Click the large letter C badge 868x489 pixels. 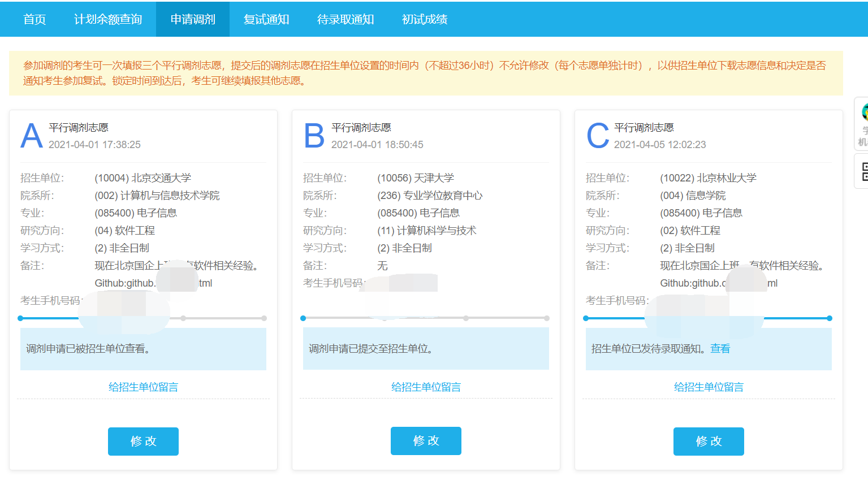click(x=598, y=136)
